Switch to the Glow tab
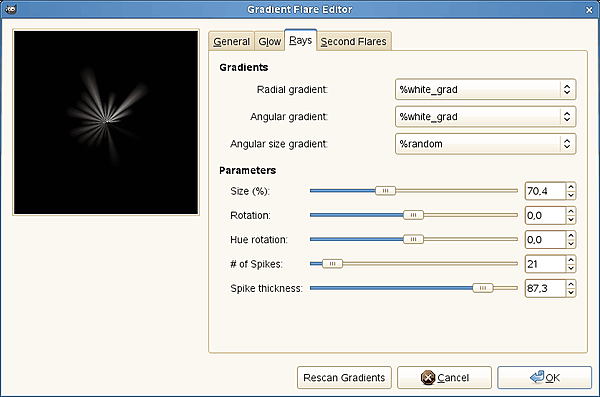Viewport: 600px width, 397px height. pyautogui.click(x=269, y=41)
